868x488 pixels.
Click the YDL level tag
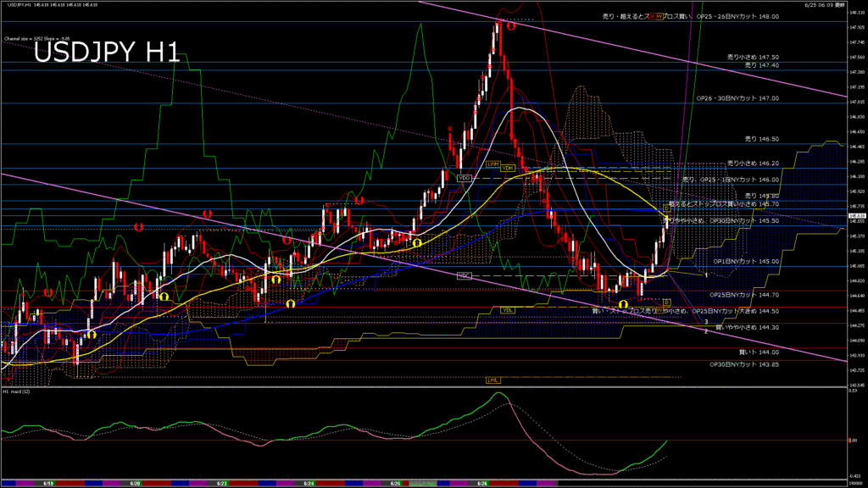(x=508, y=310)
